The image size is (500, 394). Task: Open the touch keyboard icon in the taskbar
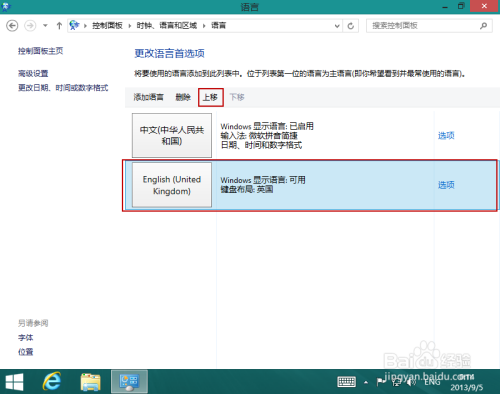(347, 382)
